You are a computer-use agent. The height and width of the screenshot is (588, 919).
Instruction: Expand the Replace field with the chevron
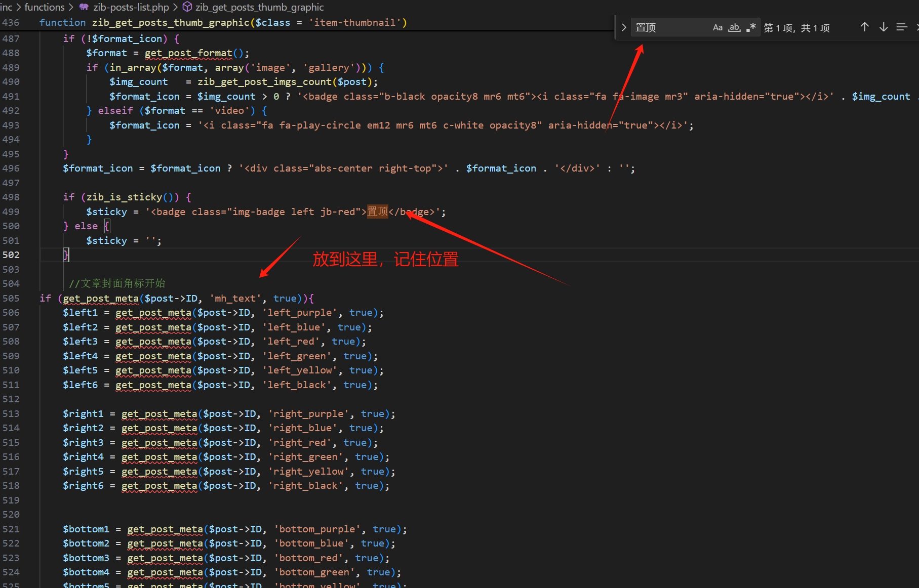pos(624,27)
